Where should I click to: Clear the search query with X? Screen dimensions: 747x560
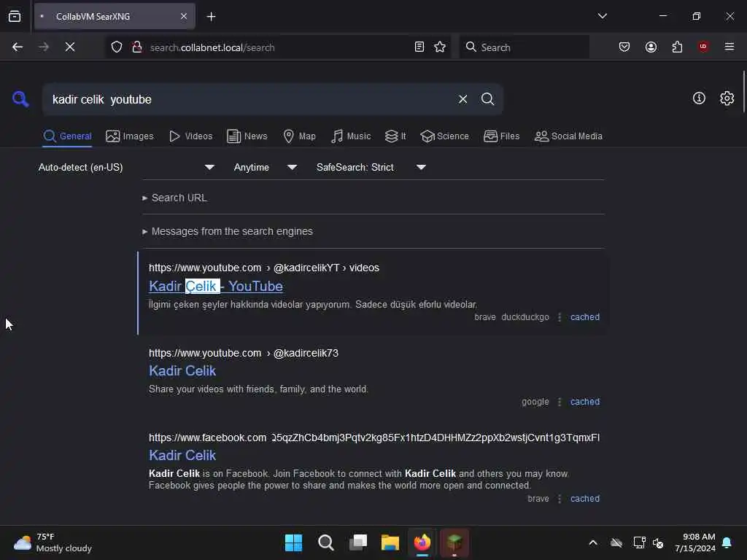462,99
